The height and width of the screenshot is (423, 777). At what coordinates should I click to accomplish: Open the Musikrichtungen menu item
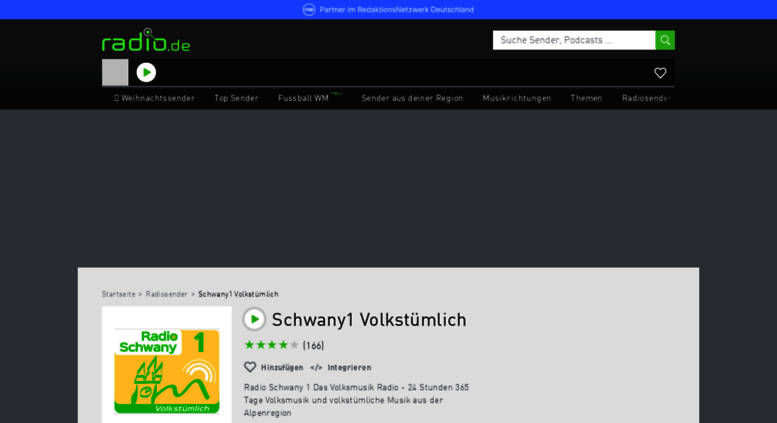tap(517, 98)
